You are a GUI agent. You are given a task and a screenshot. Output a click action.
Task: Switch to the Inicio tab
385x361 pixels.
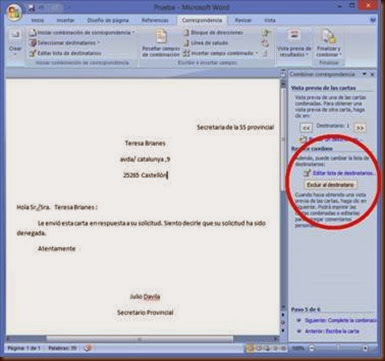37,20
